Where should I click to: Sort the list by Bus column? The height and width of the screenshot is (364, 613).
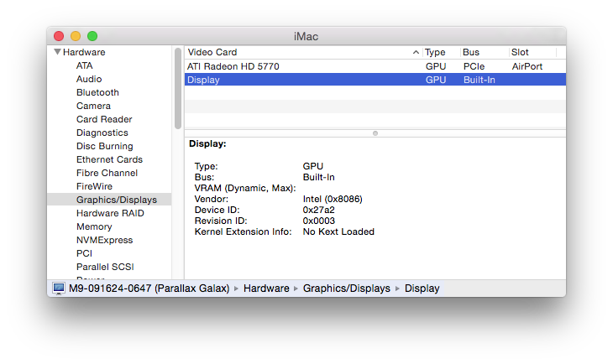click(471, 52)
